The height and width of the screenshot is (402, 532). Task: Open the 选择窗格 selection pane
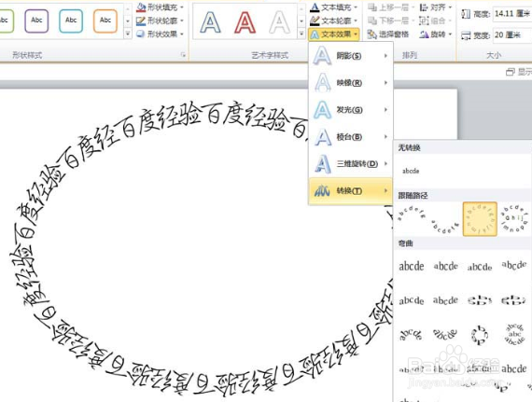tap(388, 35)
